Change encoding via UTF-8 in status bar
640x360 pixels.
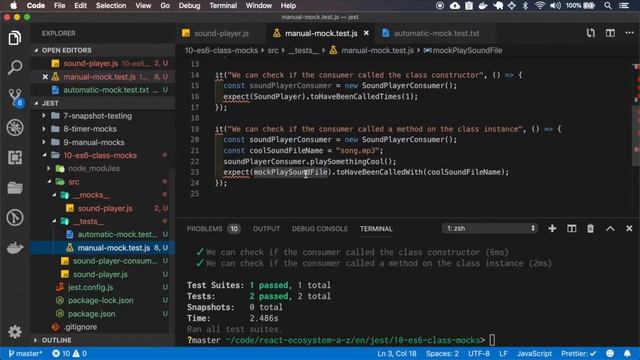click(x=479, y=353)
